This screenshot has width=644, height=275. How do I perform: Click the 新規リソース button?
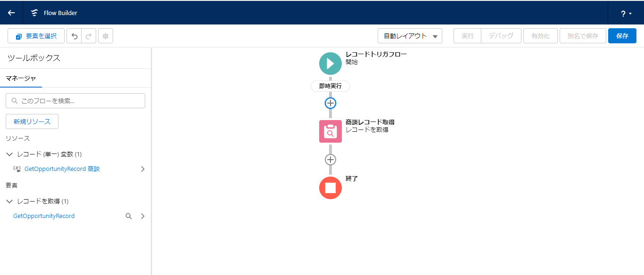[x=32, y=121]
